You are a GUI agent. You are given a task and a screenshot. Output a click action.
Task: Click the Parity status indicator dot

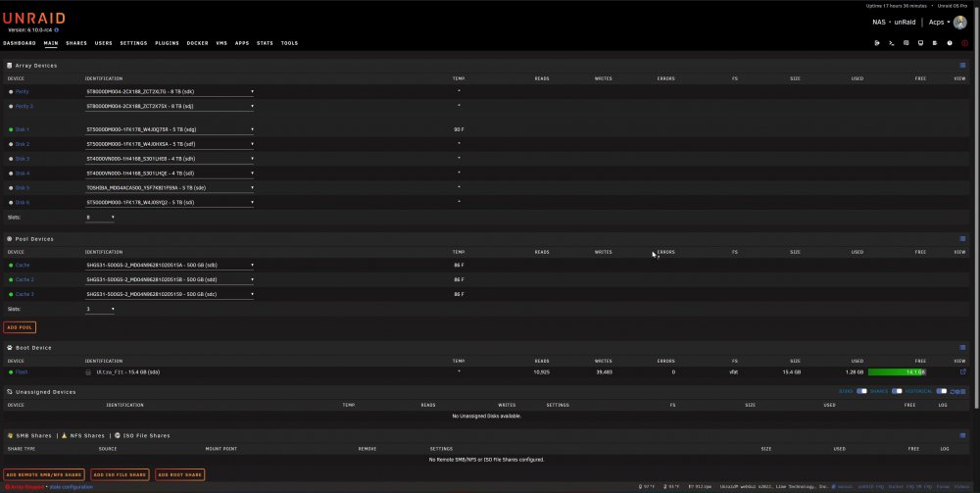[11, 92]
